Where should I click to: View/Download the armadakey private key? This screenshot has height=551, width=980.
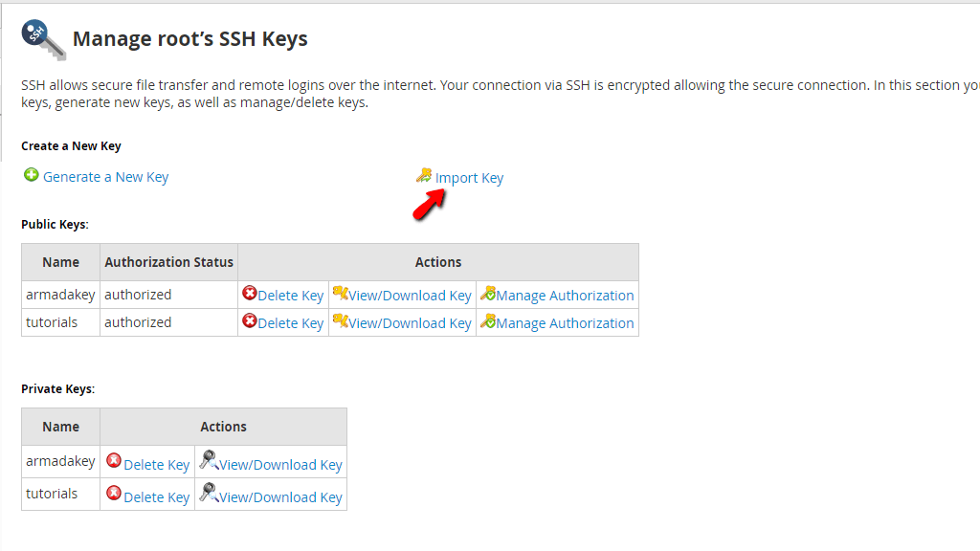(280, 465)
